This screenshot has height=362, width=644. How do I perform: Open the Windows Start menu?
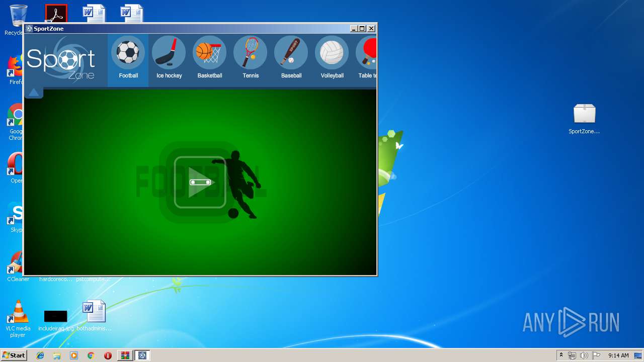coord(14,355)
